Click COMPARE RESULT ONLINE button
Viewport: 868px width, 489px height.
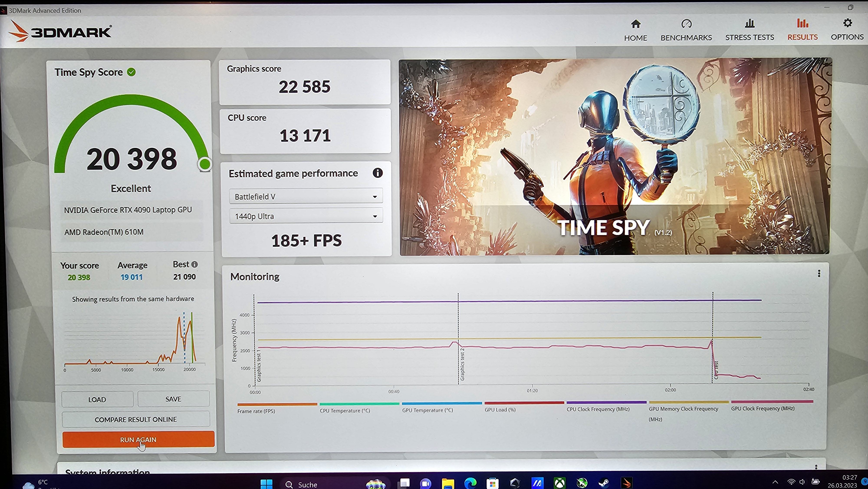coord(136,419)
